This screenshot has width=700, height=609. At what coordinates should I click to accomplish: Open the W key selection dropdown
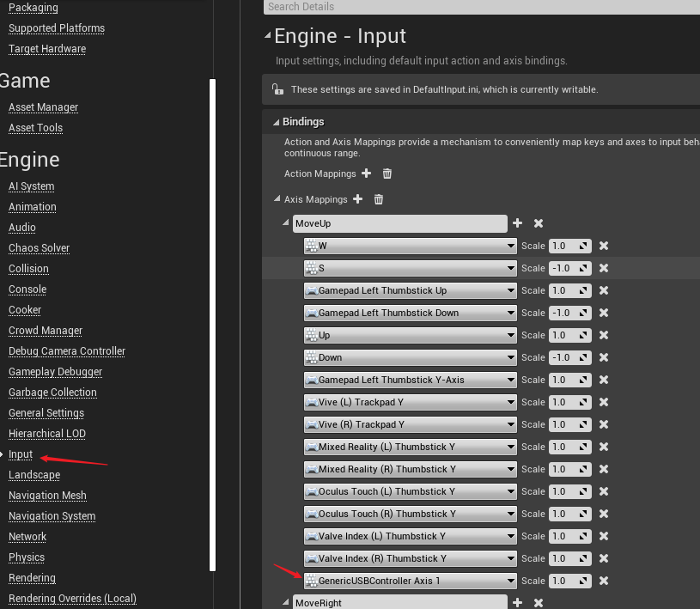411,246
